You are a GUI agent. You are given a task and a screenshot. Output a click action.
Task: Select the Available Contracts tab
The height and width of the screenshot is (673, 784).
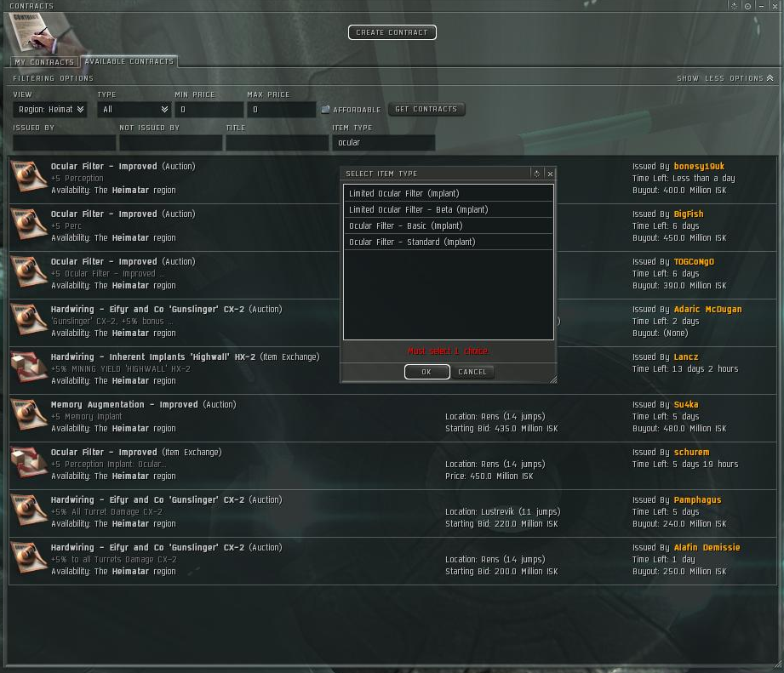[129, 61]
